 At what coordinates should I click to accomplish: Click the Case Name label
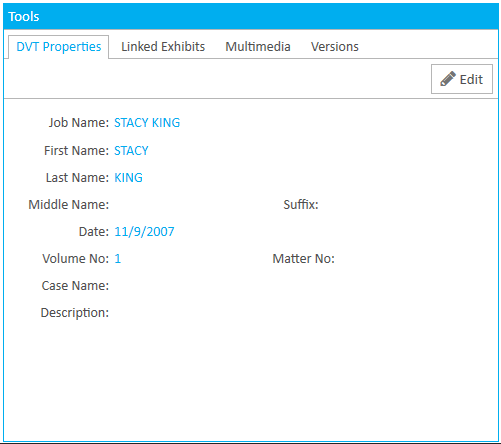(75, 286)
